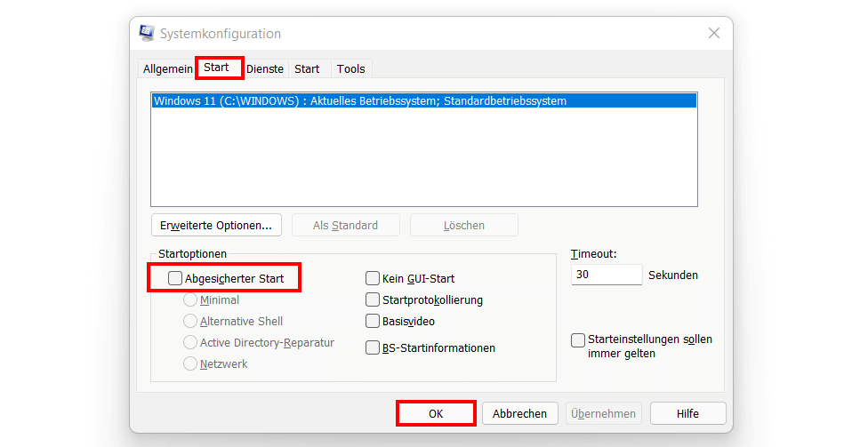The image size is (868, 447).
Task: Confirm the dialog with OK
Action: point(435,413)
